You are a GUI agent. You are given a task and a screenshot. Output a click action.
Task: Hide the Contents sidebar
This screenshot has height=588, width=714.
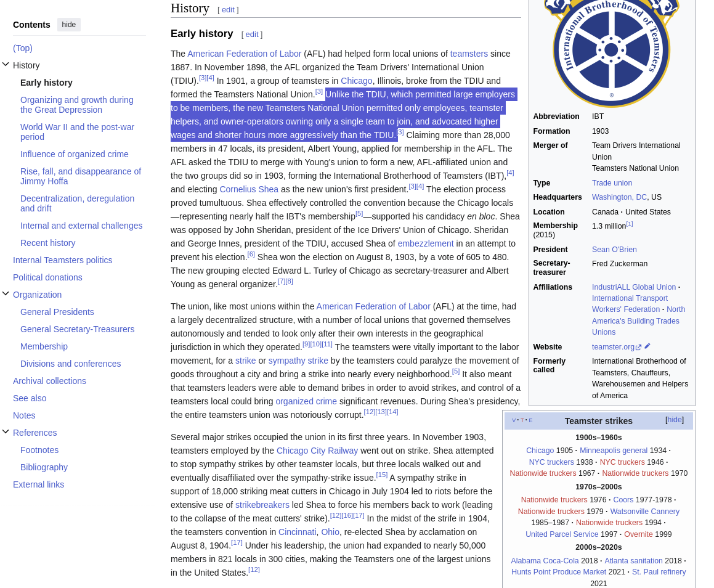tap(69, 25)
